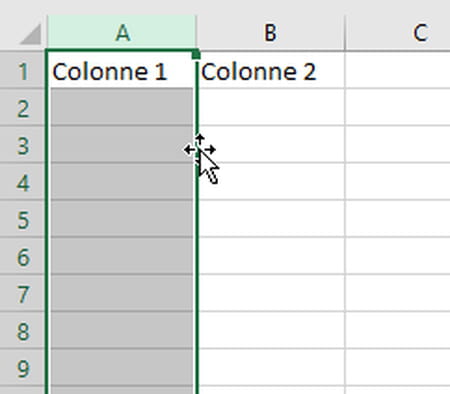Select row 5 header
Image resolution: width=450 pixels, height=394 pixels.
coord(22,218)
